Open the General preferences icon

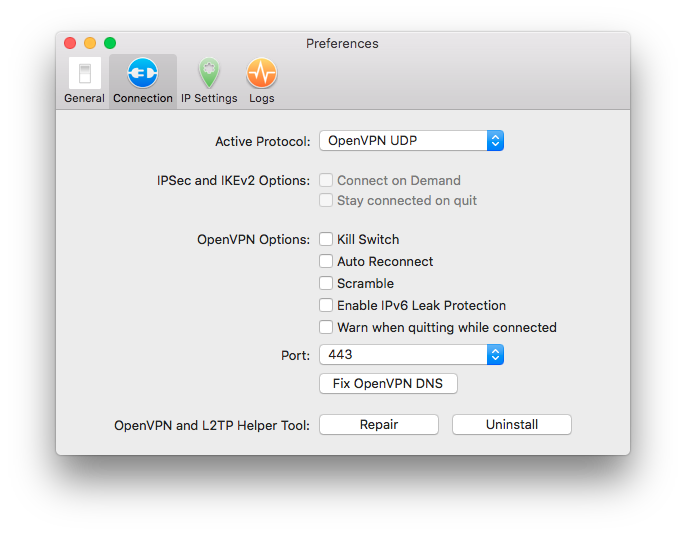tap(84, 73)
